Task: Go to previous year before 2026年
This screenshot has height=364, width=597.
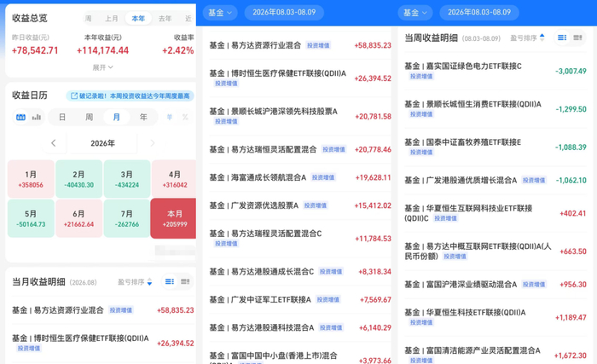Action: click(54, 143)
